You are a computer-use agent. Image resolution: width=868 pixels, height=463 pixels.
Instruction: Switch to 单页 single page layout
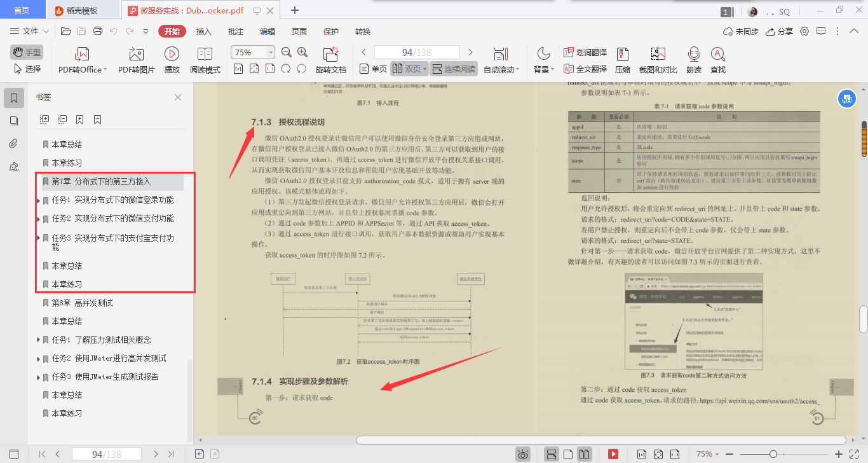(x=373, y=69)
